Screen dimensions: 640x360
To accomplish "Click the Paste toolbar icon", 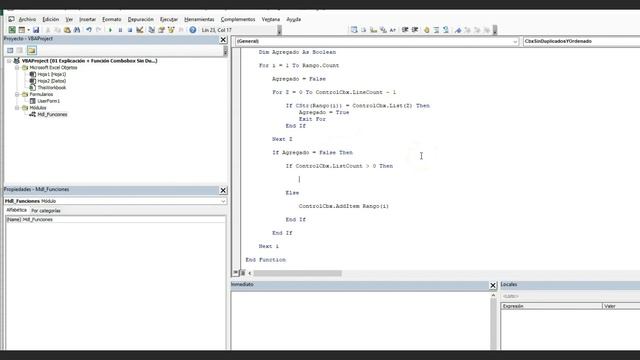I will click(x=67, y=30).
